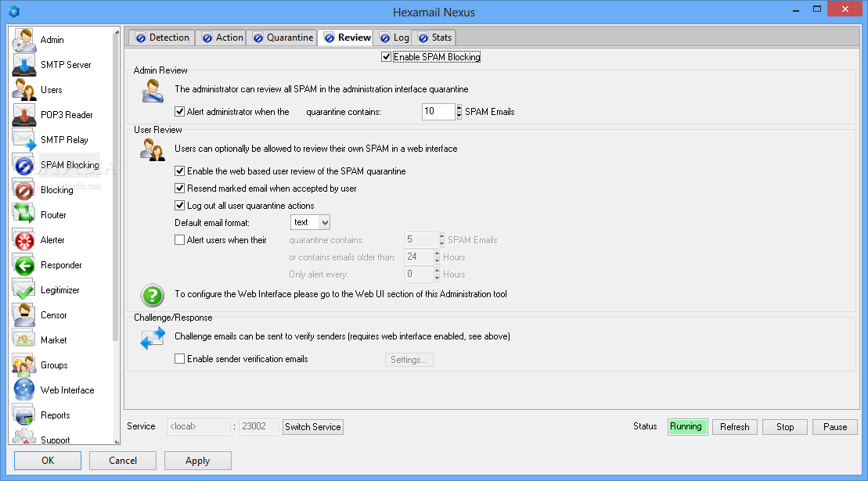Select the SMTP Server icon
This screenshot has height=481, width=868.
(23, 65)
